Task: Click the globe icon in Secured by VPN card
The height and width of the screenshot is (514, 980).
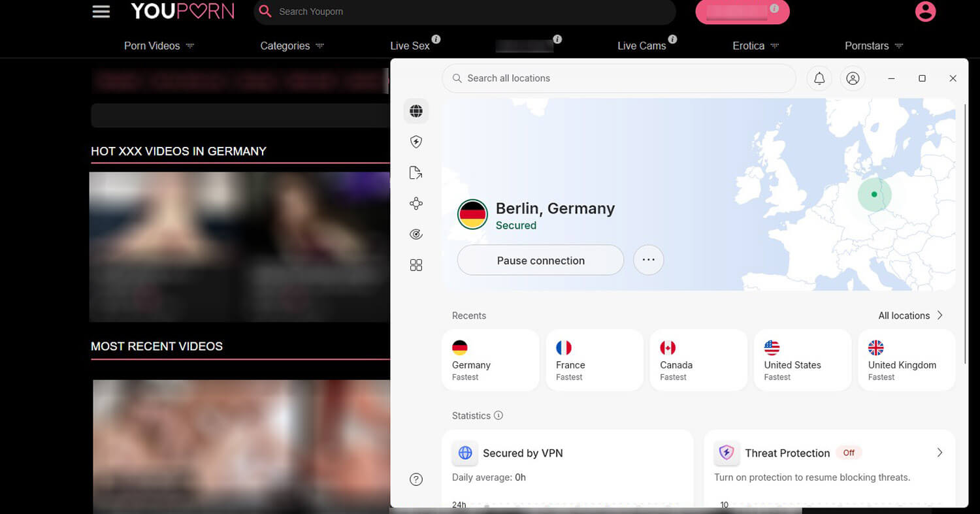Action: click(x=465, y=453)
